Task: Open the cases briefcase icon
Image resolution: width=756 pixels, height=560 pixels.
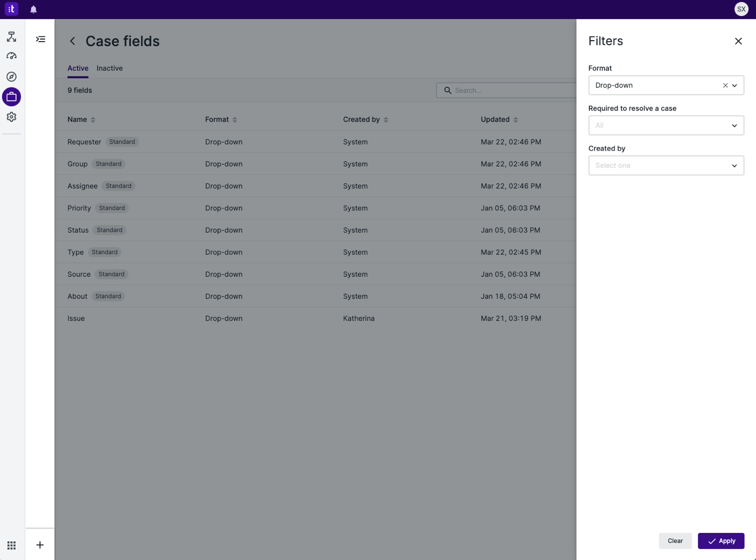Action: pyautogui.click(x=11, y=97)
